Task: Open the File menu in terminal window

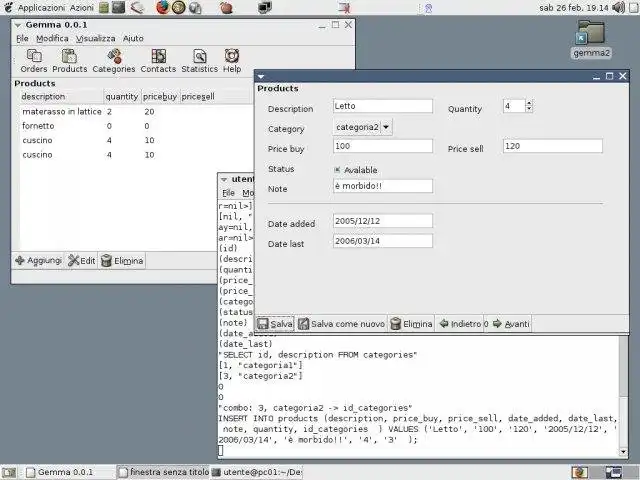Action: 228,193
